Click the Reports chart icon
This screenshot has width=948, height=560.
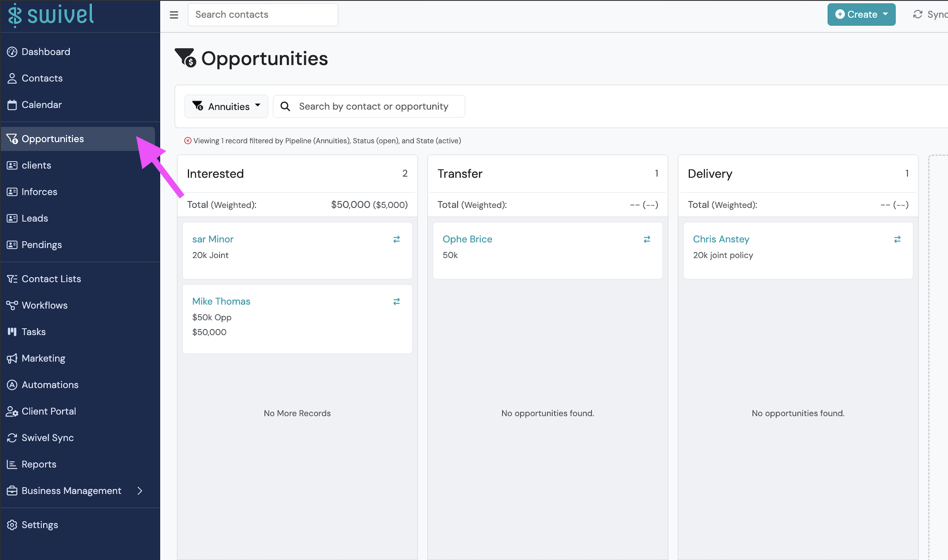pyautogui.click(x=12, y=465)
